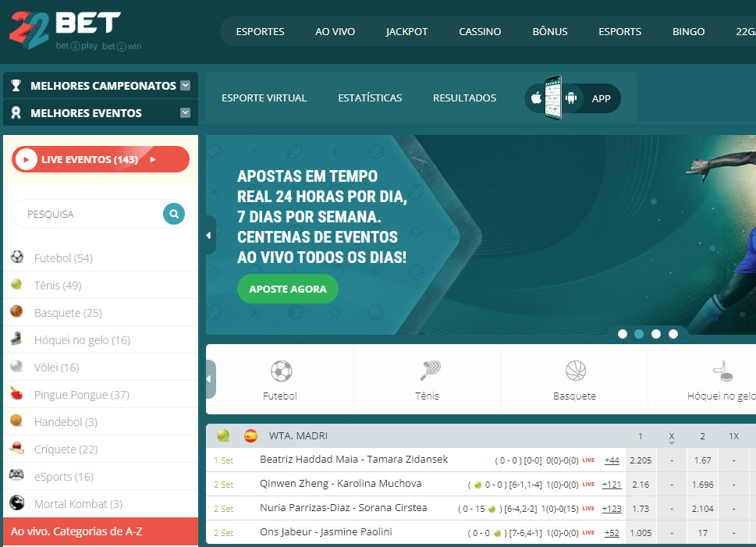Image resolution: width=756 pixels, height=547 pixels.
Task: Open the Ons Jabeur - Jasmine Paolini match
Action: [x=326, y=531]
